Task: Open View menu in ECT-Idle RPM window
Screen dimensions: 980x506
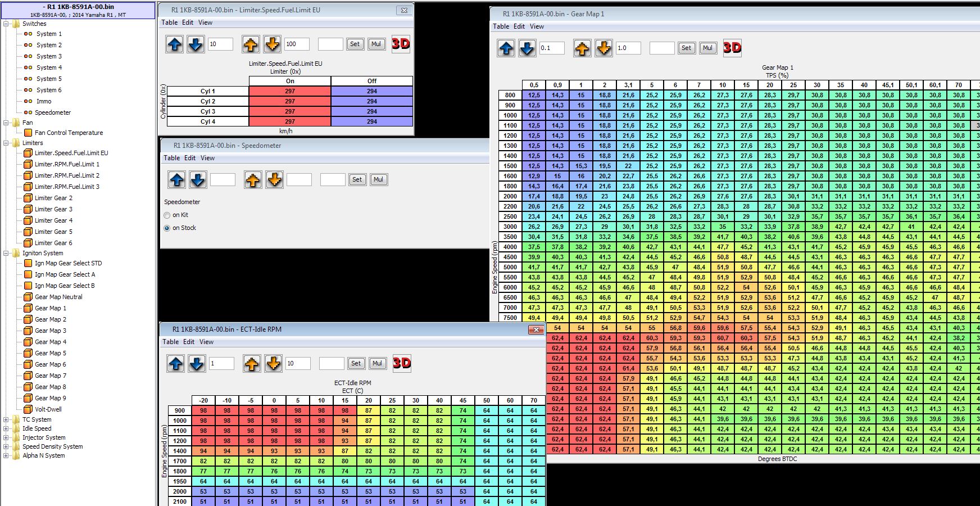Action: point(206,342)
